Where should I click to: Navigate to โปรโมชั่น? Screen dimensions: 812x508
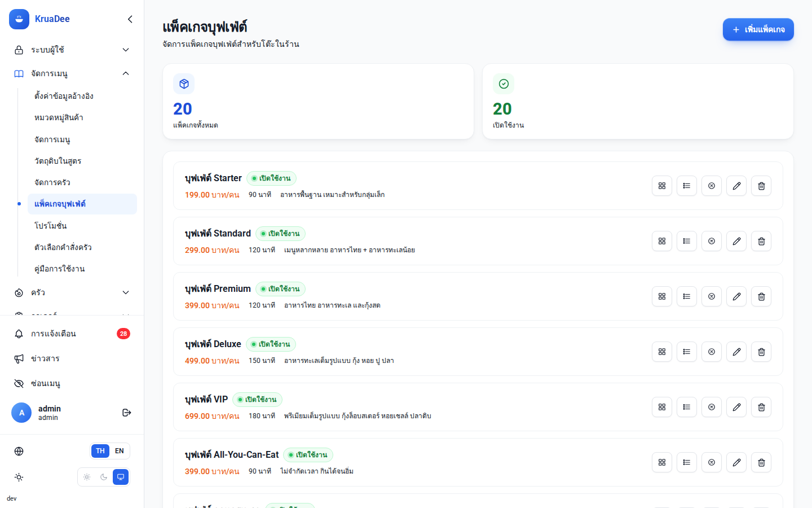[x=82, y=226]
